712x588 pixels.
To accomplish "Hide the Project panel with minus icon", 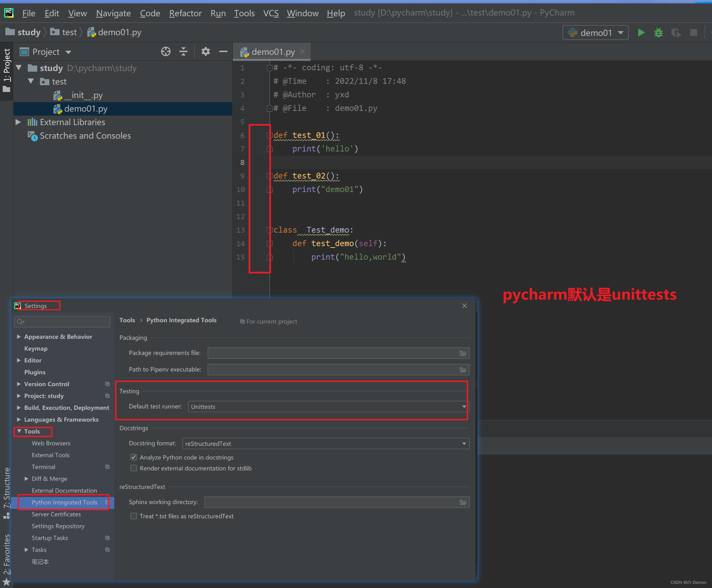I will tap(223, 51).
